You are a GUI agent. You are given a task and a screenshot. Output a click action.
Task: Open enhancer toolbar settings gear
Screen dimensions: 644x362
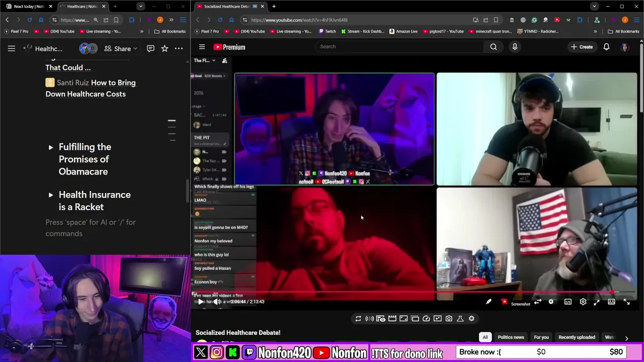click(471, 318)
